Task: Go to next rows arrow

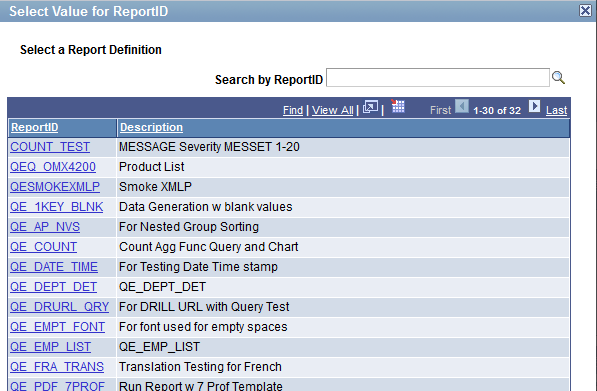Action: click(534, 106)
